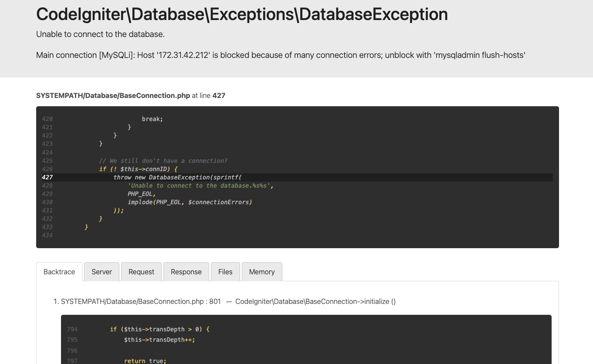Click the 'break;' code line
Screen dimensions: 593x364
pyautogui.click(x=152, y=119)
